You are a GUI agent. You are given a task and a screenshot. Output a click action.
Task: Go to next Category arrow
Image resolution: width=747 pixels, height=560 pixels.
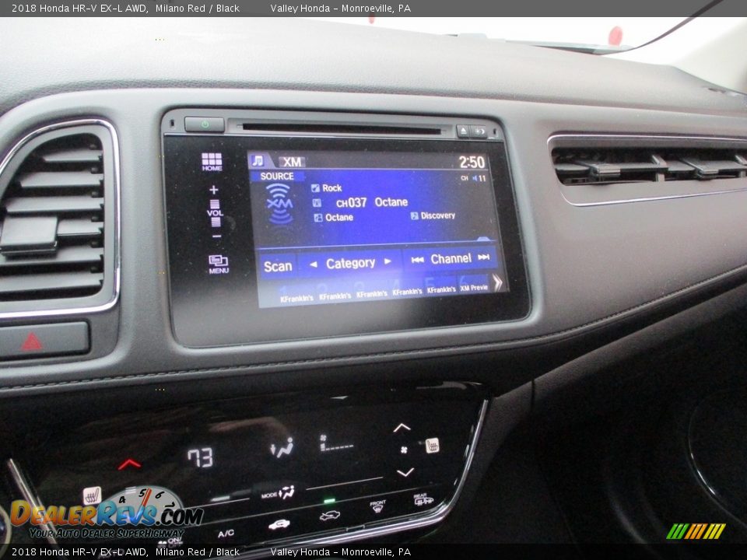coord(388,261)
